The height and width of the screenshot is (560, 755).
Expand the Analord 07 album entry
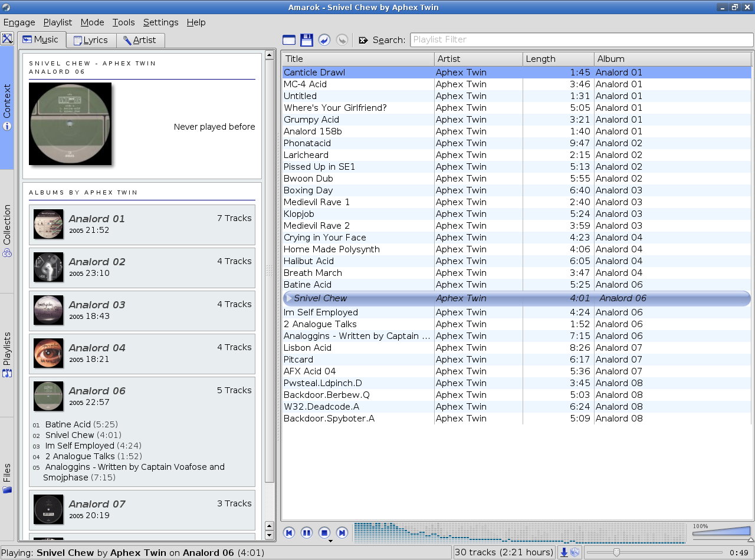(x=142, y=510)
